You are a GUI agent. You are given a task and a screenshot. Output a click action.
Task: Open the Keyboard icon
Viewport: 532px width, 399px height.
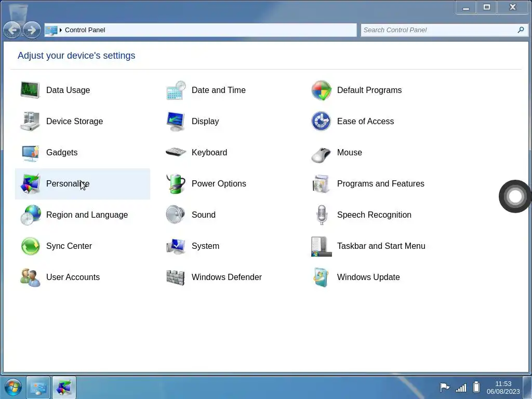coord(176,152)
